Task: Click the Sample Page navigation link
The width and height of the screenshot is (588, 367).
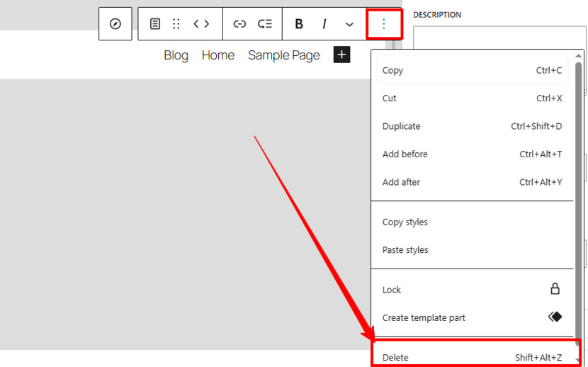Action: (284, 55)
